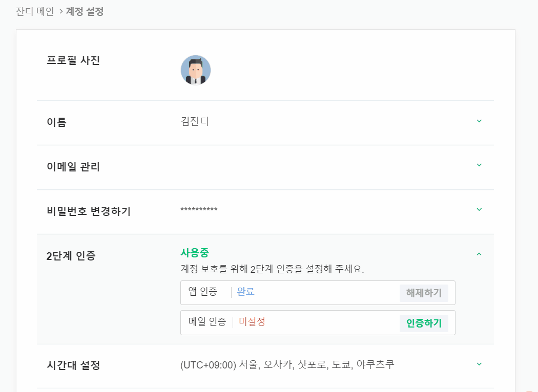
Task: Expand the 이름 row chevron
Action: point(479,121)
